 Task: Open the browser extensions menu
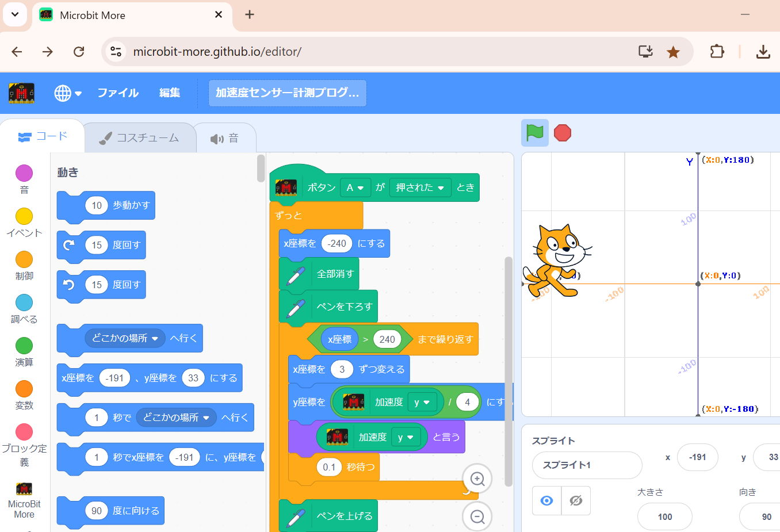point(717,52)
